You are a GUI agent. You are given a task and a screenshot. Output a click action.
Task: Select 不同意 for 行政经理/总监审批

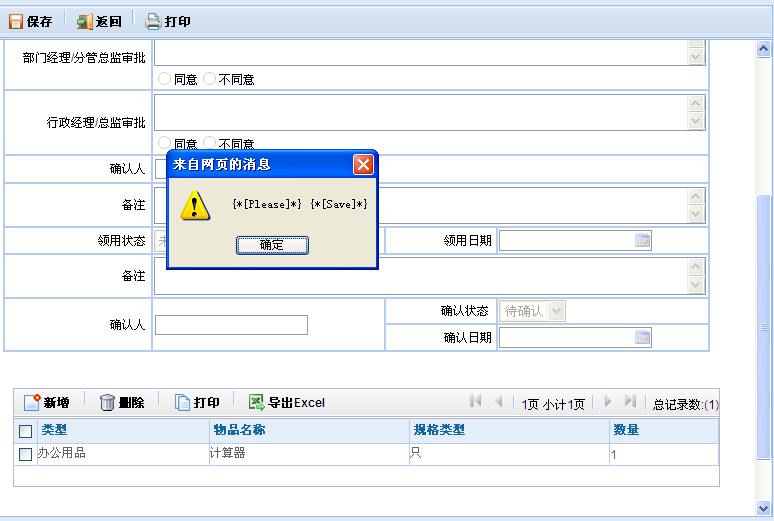tap(209, 143)
